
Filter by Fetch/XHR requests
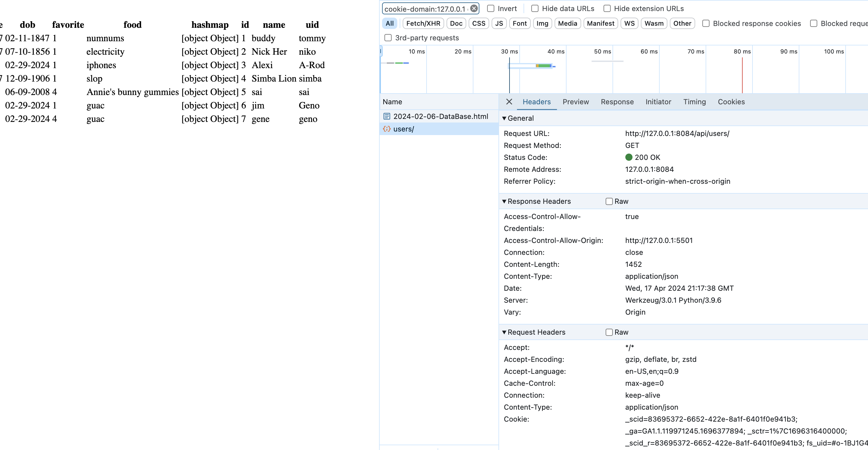(x=423, y=23)
